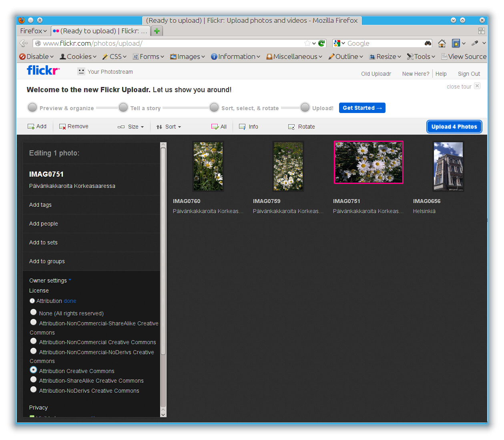
Task: Open the Information toolbar menu
Action: 236,57
